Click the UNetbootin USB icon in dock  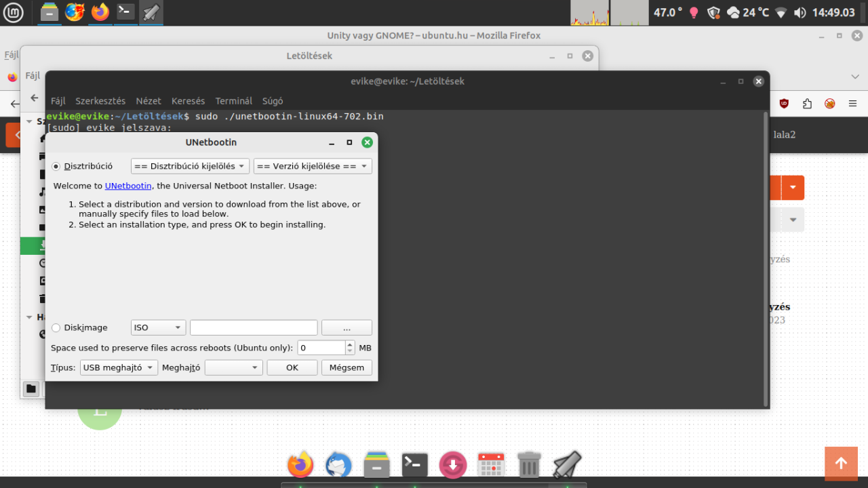click(x=567, y=465)
